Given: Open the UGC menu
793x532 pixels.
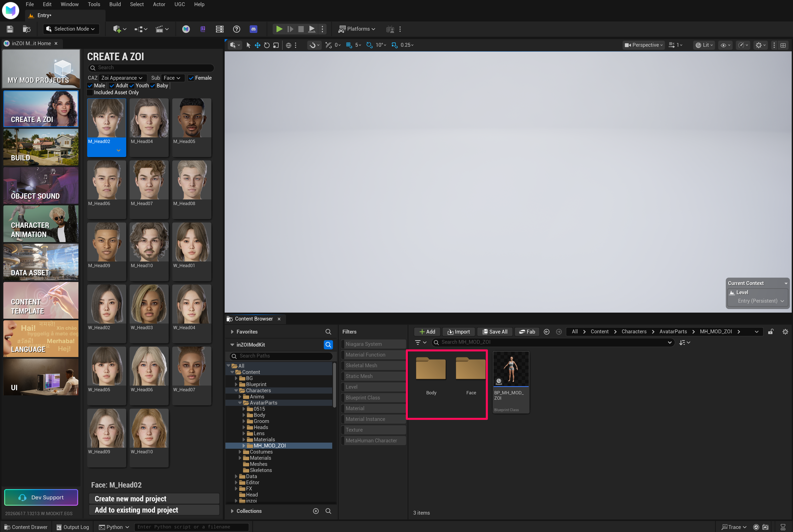Looking at the screenshot, I should click(180, 4).
